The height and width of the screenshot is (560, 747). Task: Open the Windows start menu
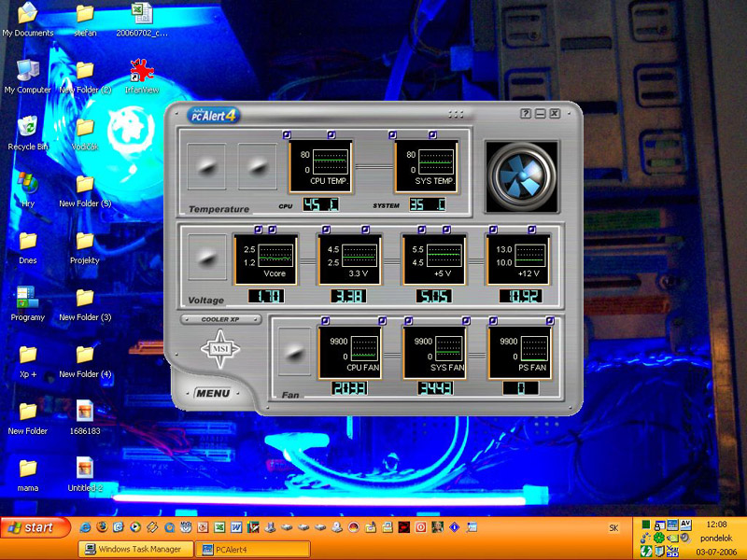pos(35,527)
